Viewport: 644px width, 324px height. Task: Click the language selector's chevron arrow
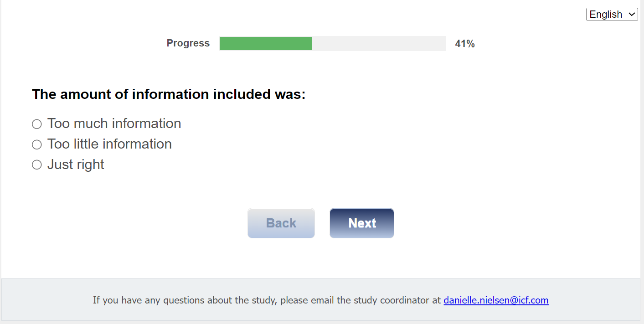point(632,15)
